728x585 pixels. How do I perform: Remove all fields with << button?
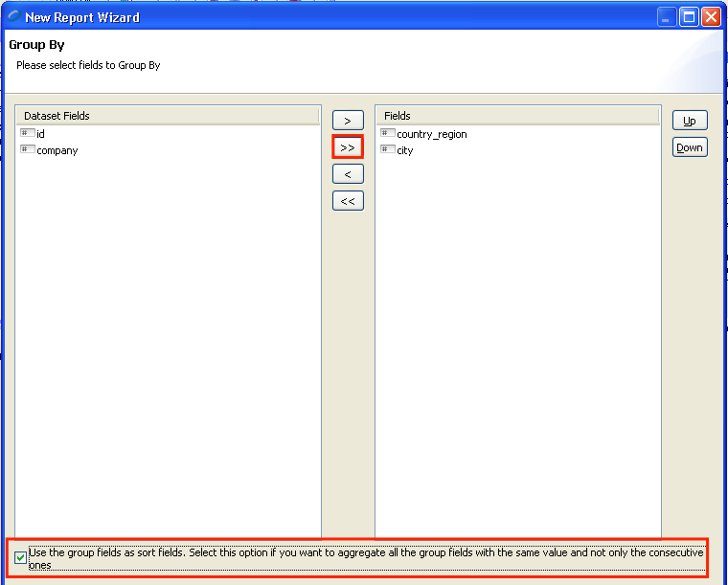pos(348,201)
